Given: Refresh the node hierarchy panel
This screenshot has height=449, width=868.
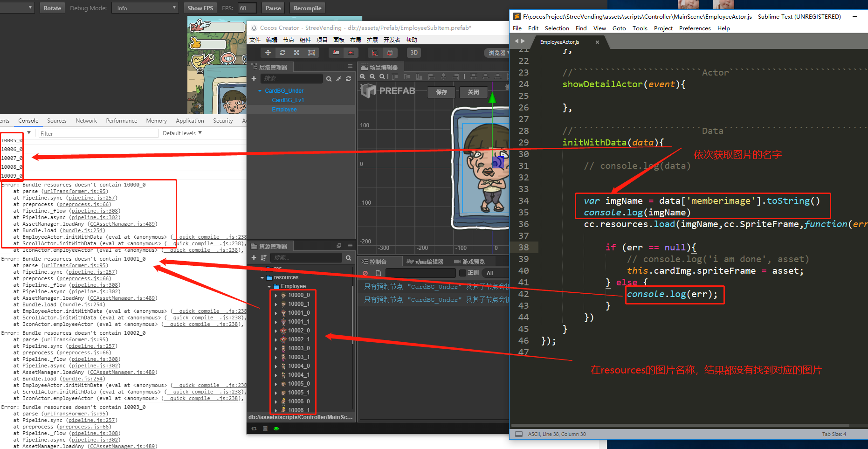Looking at the screenshot, I should (348, 79).
